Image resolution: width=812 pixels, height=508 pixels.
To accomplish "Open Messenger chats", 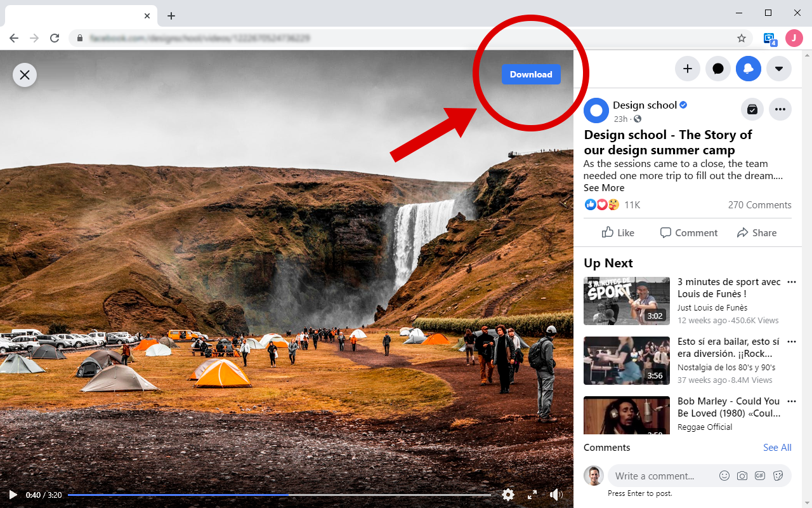I will (x=717, y=69).
